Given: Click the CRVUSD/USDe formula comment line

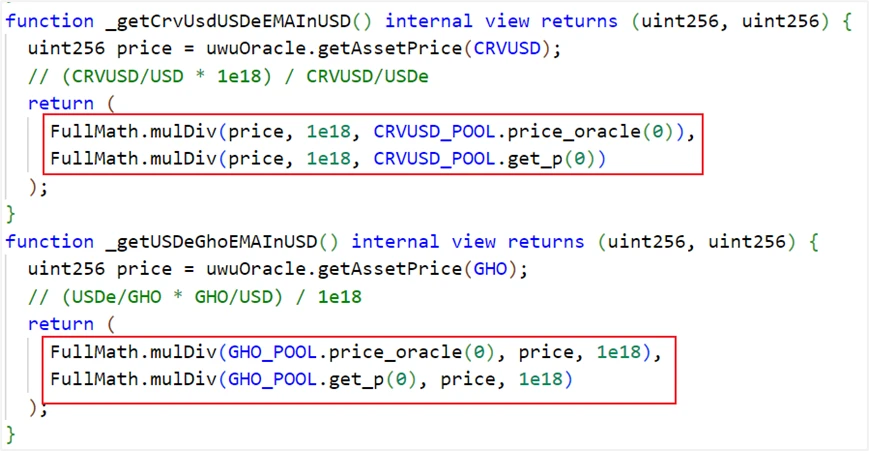Looking at the screenshot, I should 228,76.
